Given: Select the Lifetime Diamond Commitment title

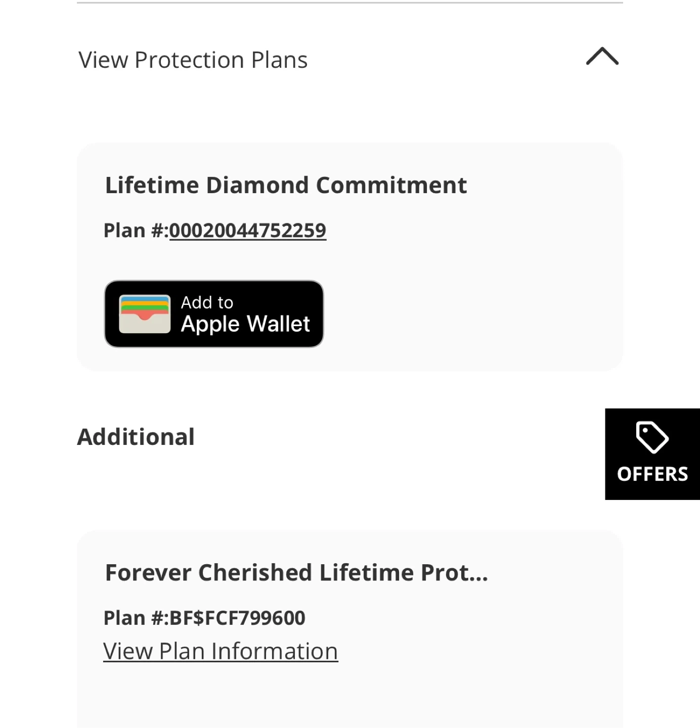Looking at the screenshot, I should pos(286,185).
